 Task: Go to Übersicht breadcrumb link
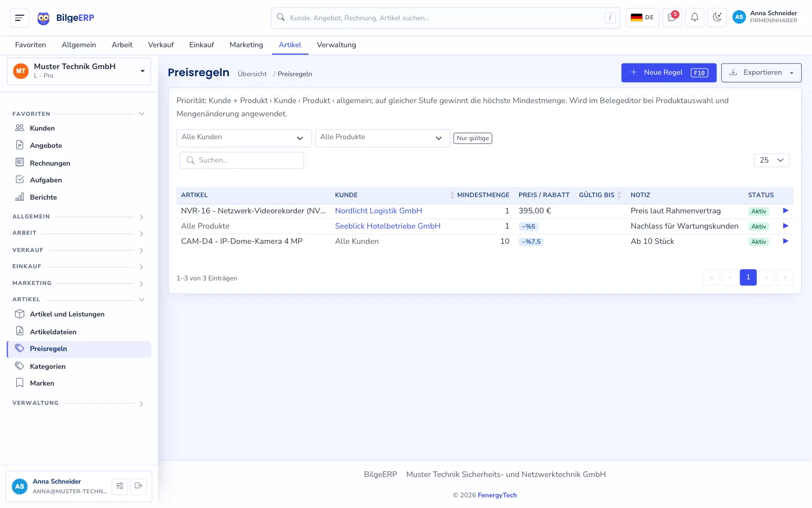tap(252, 74)
